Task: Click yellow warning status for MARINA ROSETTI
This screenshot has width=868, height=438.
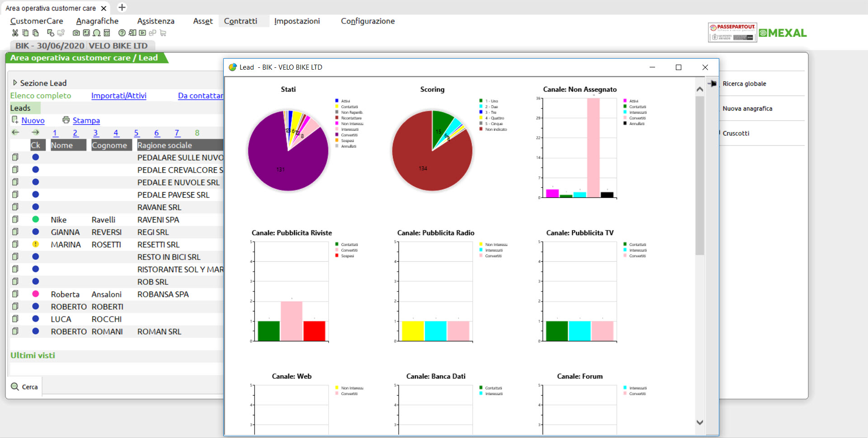Action: 35,245
